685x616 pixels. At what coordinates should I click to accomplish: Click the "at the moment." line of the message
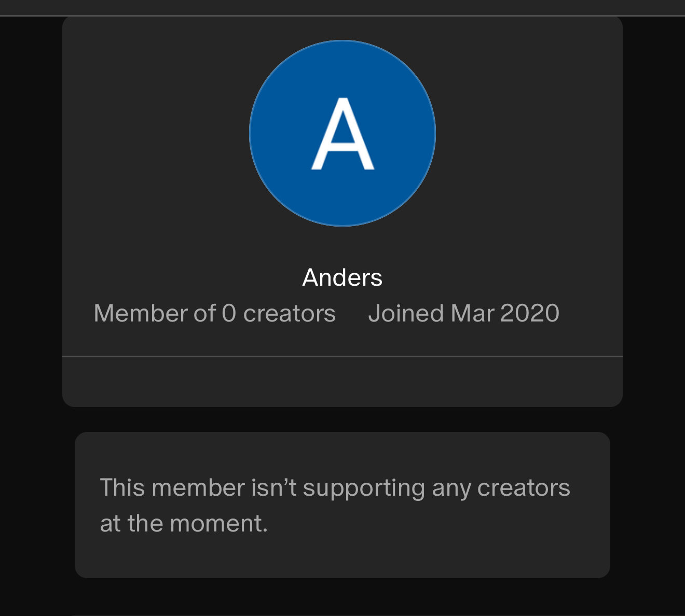point(184,523)
